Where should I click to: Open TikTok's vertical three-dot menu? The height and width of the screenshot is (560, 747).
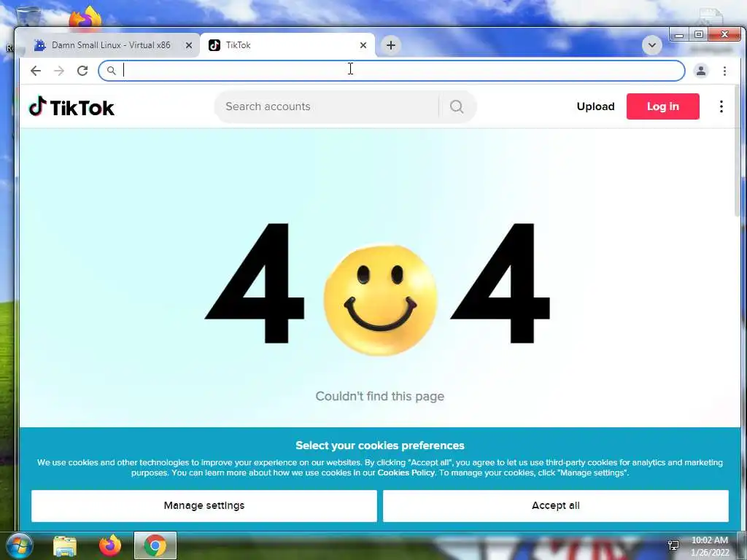[x=721, y=106]
